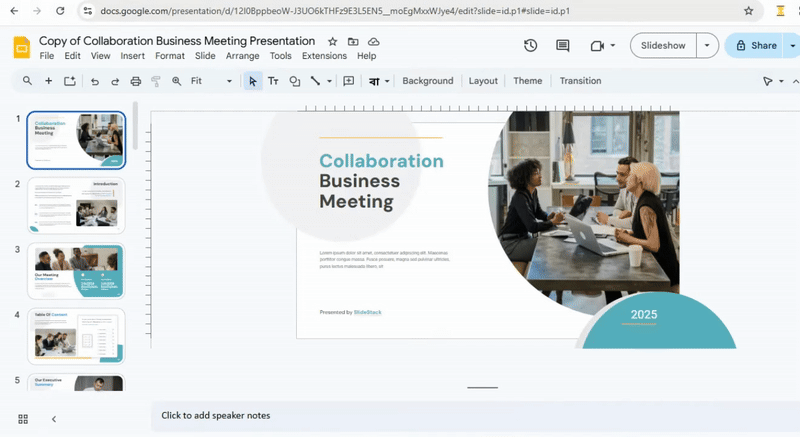Click the Print icon
Screen dimensions: 800x437
[136, 81]
